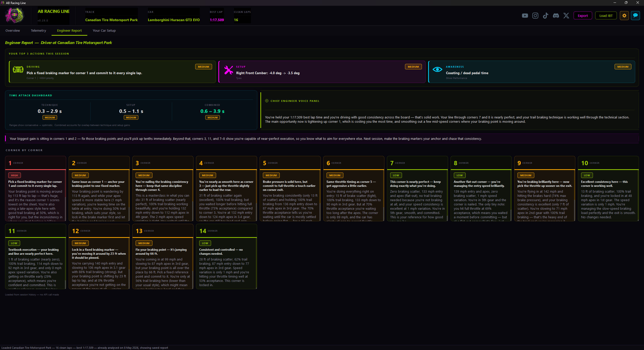Select the Corner 5 card header
The height and width of the screenshot is (350, 644).
(x=290, y=163)
